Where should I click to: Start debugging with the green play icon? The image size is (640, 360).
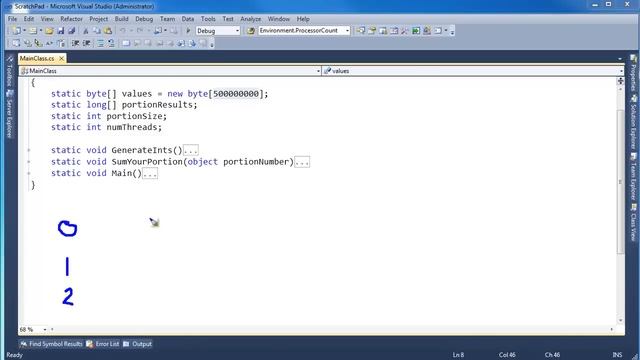(188, 31)
